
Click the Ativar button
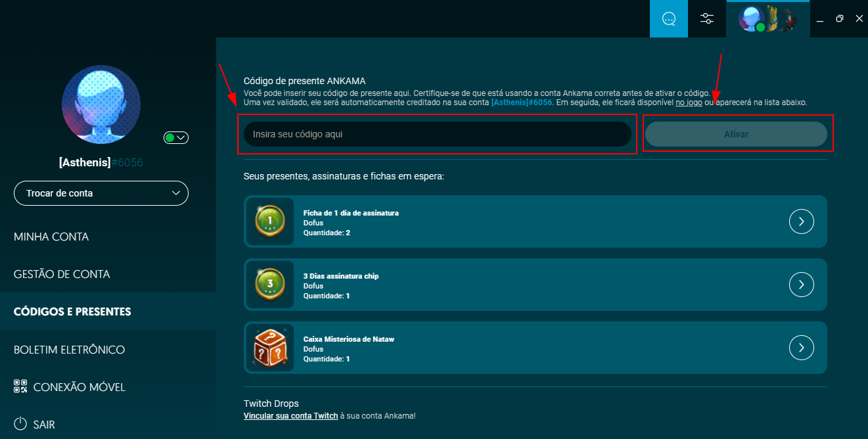tap(736, 134)
